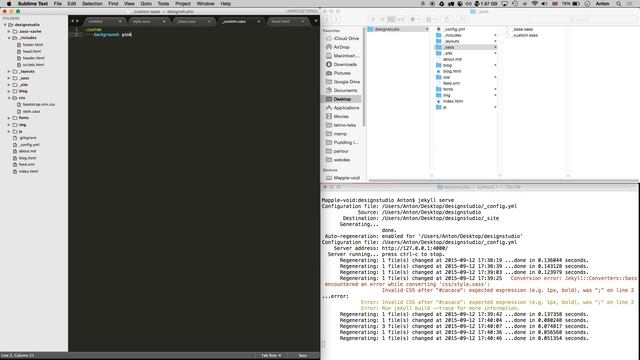Expand the _site folder in Sublime sidebar
This screenshot has width=640, height=360.
pyautogui.click(x=9, y=84)
